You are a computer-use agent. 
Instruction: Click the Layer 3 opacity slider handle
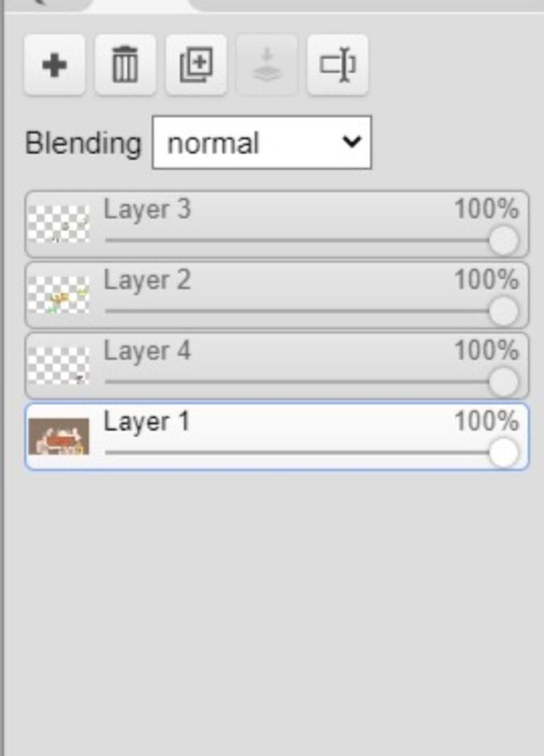point(503,240)
